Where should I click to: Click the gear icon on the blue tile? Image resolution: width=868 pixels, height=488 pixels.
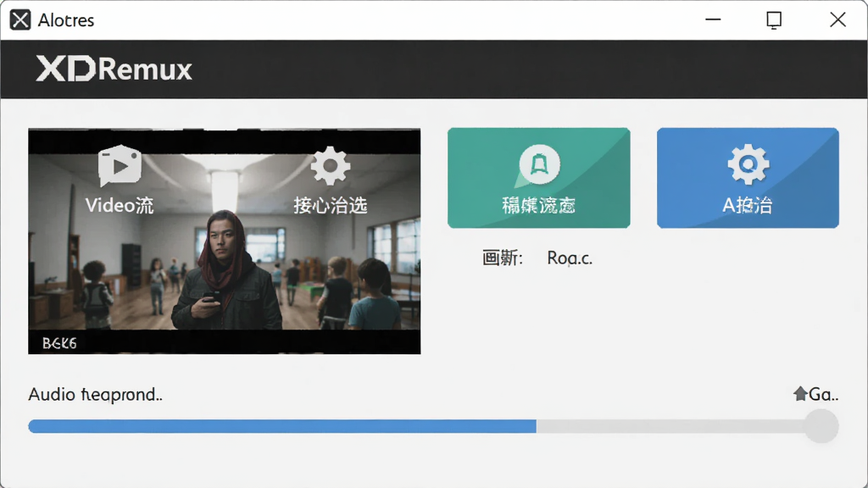[x=748, y=164]
